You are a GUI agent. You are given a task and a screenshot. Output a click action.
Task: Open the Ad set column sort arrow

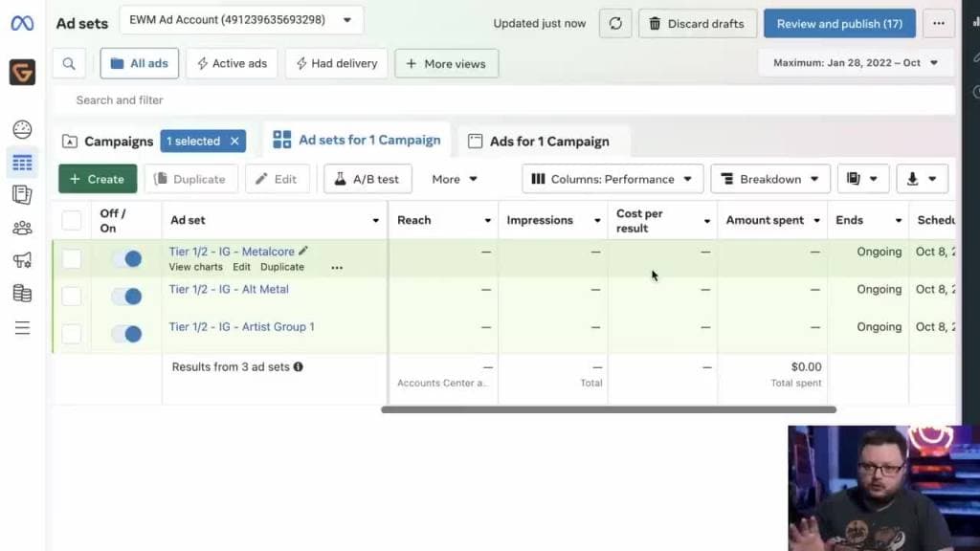375,221
